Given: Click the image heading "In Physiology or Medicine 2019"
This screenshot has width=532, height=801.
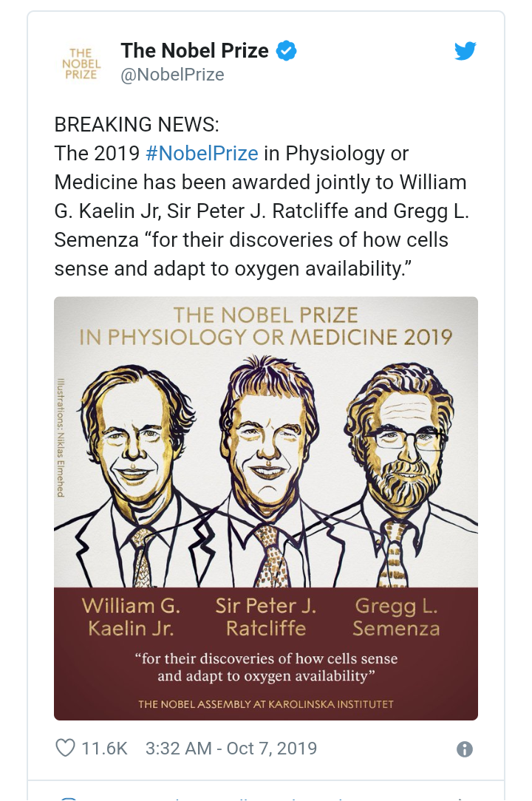Looking at the screenshot, I should coord(266,338).
